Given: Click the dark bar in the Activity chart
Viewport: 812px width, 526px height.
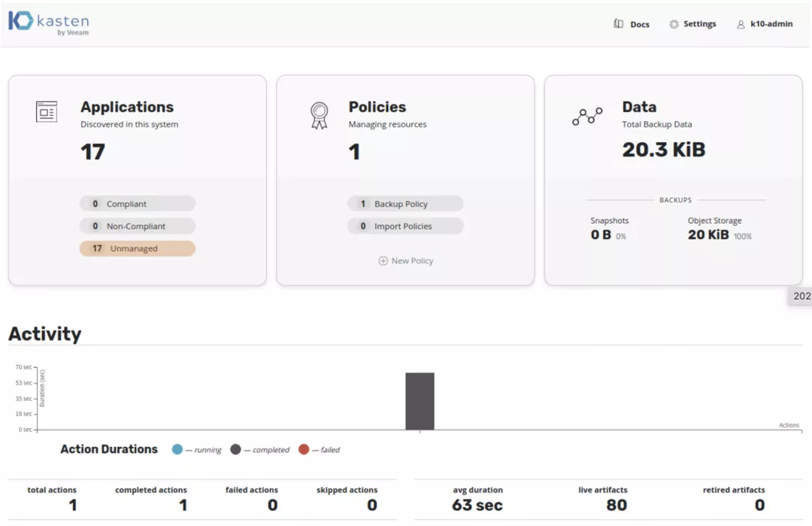Looking at the screenshot, I should coord(420,401).
